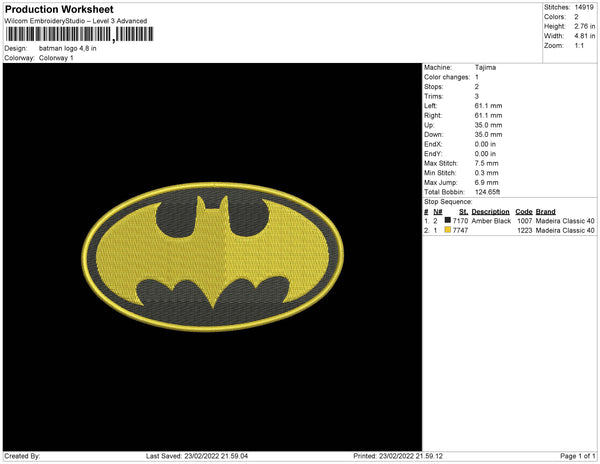Click 'Last Saved: 23/02/2022 21.59.04' footer text
This screenshot has height=464, width=600.
pyautogui.click(x=197, y=456)
